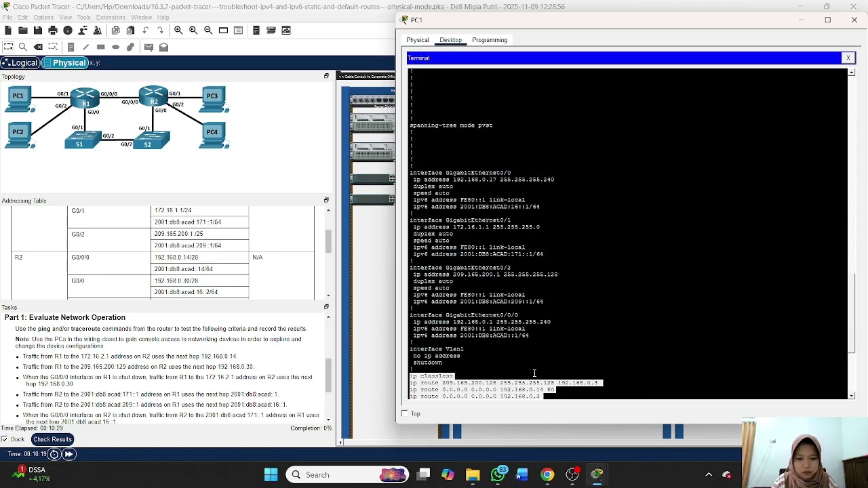This screenshot has height=488, width=868.
Task: Open the Extensions menu
Action: (111, 17)
